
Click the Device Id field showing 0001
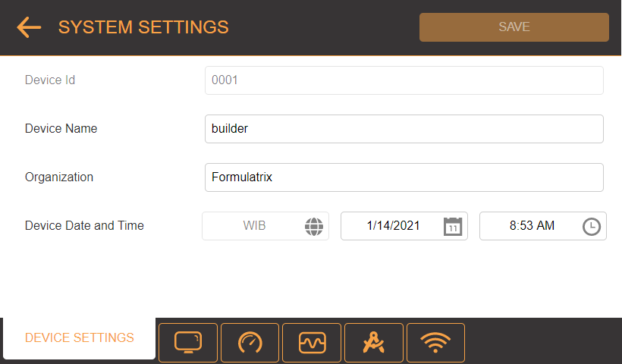click(x=404, y=80)
